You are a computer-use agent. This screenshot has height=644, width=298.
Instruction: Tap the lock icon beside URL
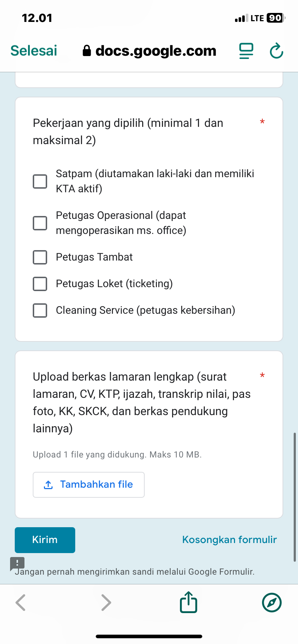click(x=87, y=51)
